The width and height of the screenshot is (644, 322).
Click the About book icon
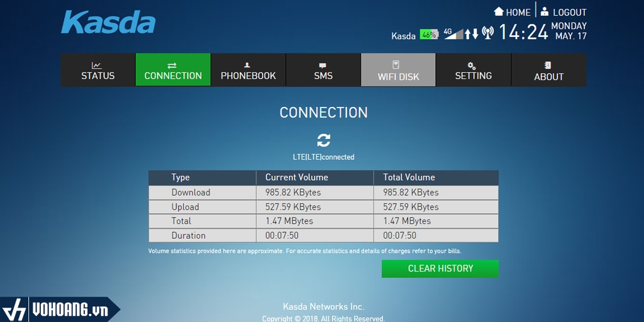tap(548, 65)
